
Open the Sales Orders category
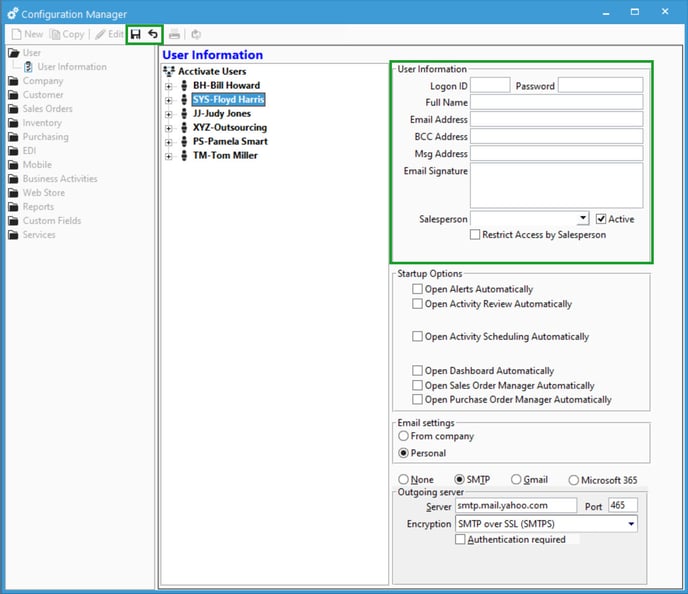tap(47, 109)
